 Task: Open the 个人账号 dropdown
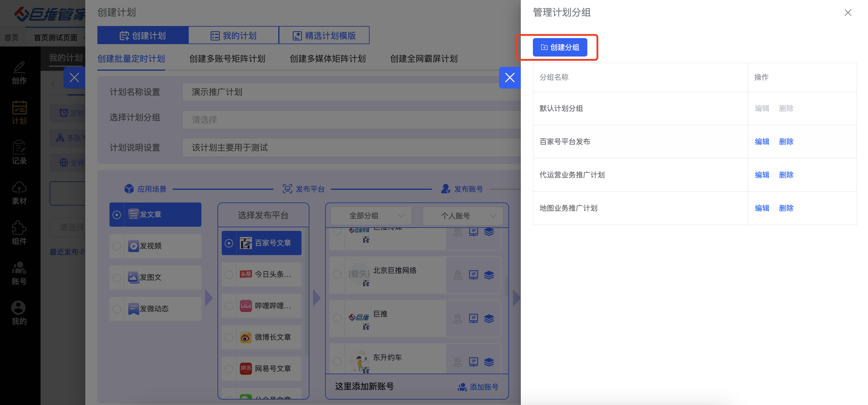coord(463,215)
